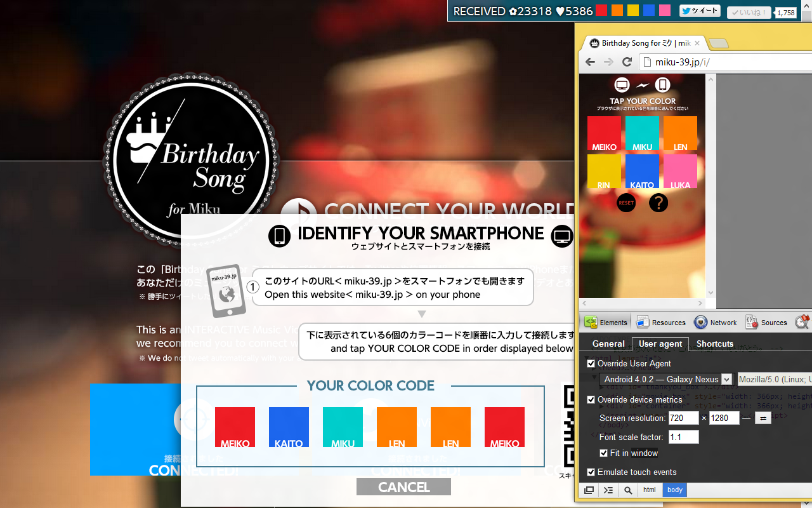Open the Resources panel in DevTools
Screen dimensions: 812x508
pyautogui.click(x=661, y=322)
